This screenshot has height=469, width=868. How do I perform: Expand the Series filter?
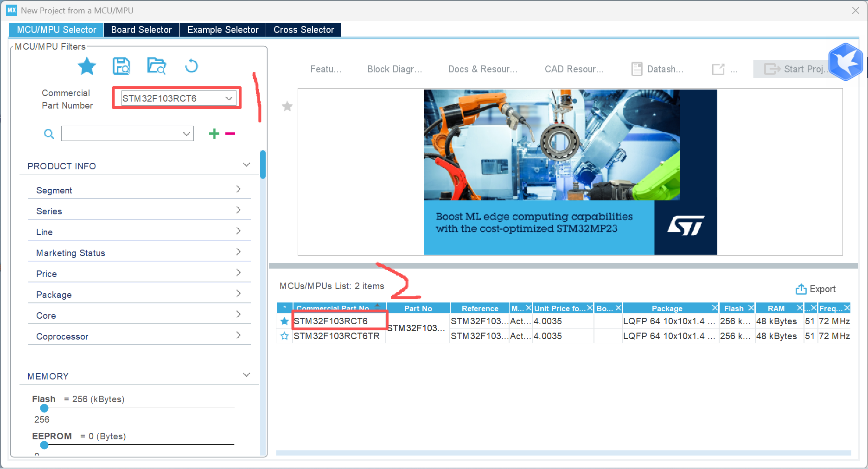click(x=238, y=210)
